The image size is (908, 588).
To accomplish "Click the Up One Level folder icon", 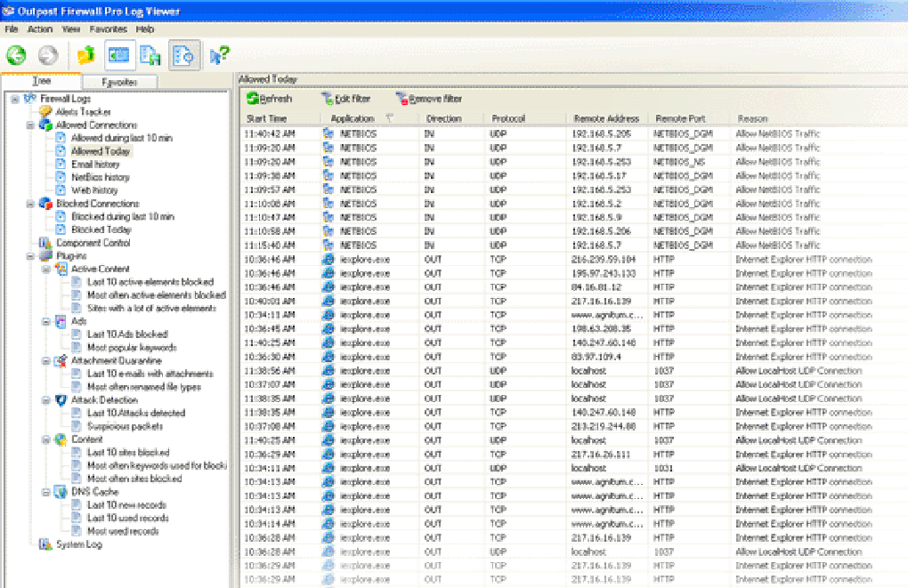I will [x=85, y=55].
